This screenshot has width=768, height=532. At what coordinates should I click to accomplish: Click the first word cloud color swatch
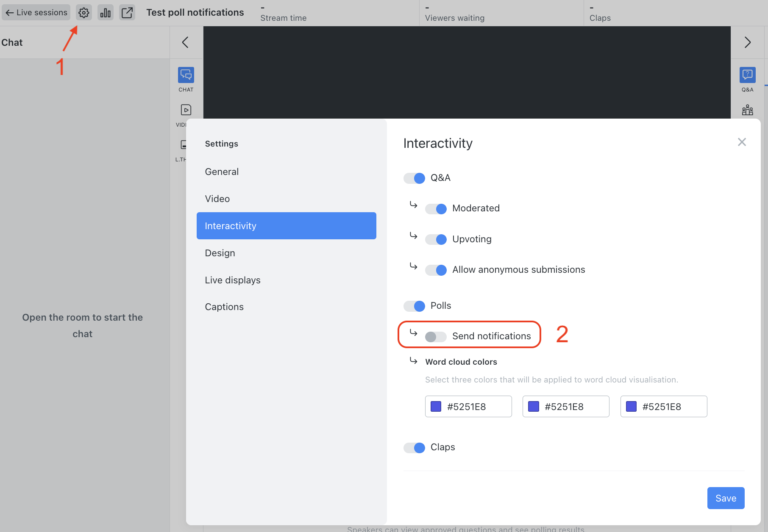tap(436, 407)
